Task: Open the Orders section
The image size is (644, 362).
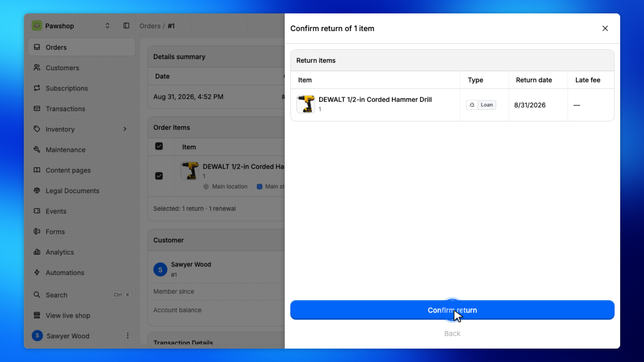Action: 82,47
